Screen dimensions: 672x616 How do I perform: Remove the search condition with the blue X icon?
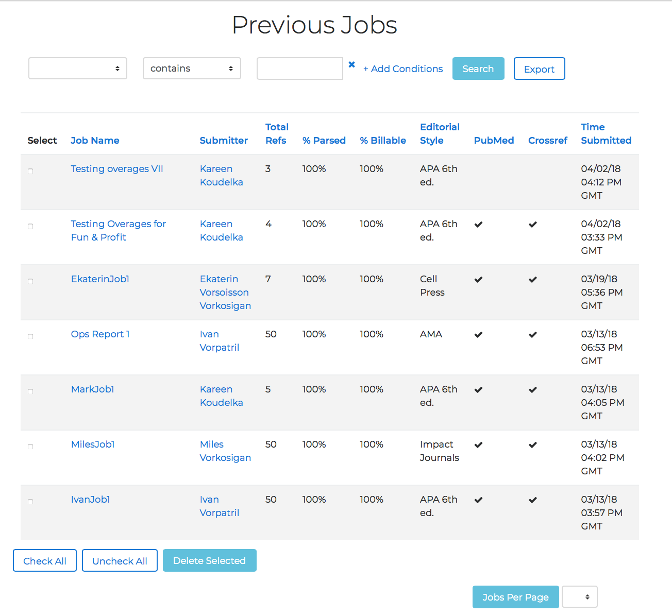351,64
